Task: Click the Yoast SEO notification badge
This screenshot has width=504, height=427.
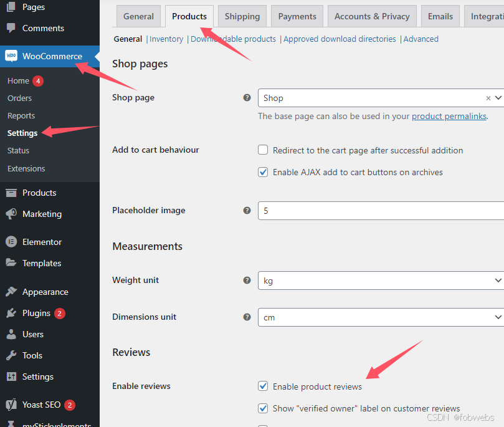Action: coord(70,405)
